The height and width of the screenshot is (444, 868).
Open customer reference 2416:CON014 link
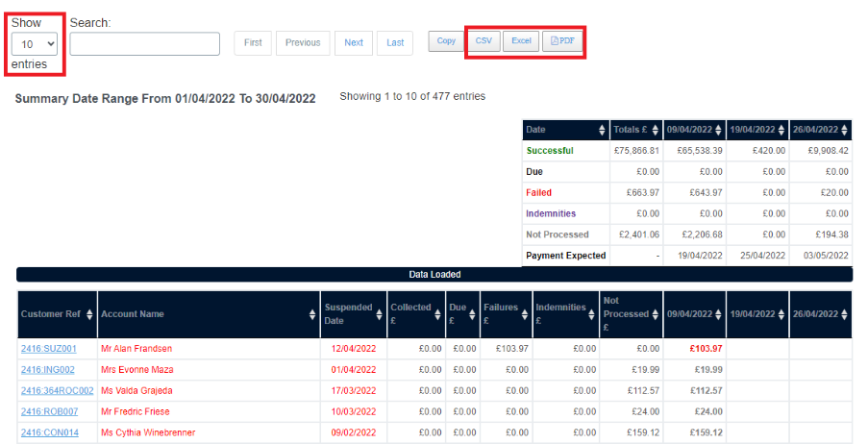coord(50,433)
